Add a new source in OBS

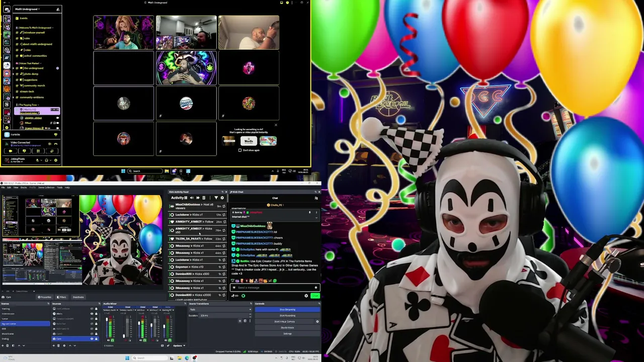pos(54,345)
